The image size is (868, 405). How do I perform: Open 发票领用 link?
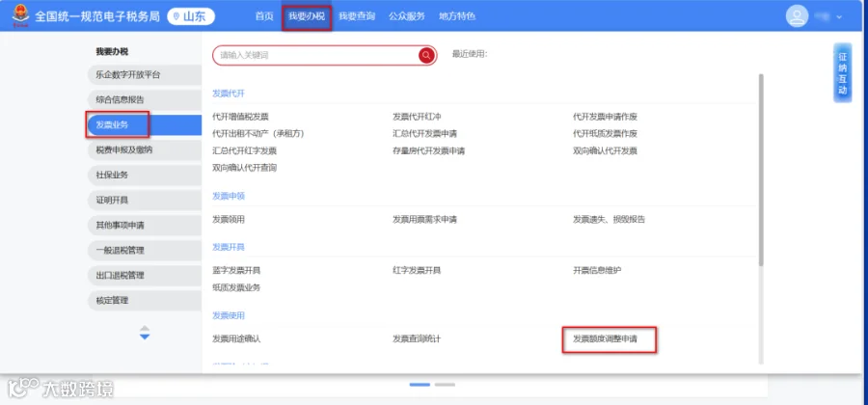(228, 219)
